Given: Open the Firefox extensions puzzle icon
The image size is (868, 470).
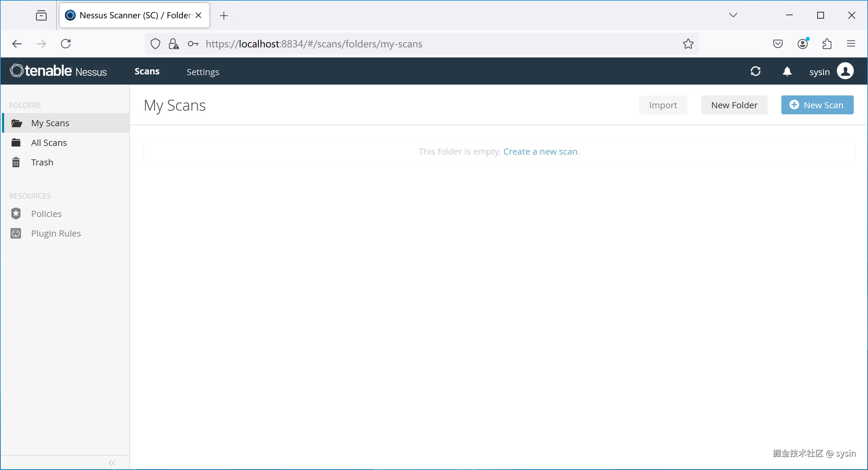Looking at the screenshot, I should pos(827,44).
